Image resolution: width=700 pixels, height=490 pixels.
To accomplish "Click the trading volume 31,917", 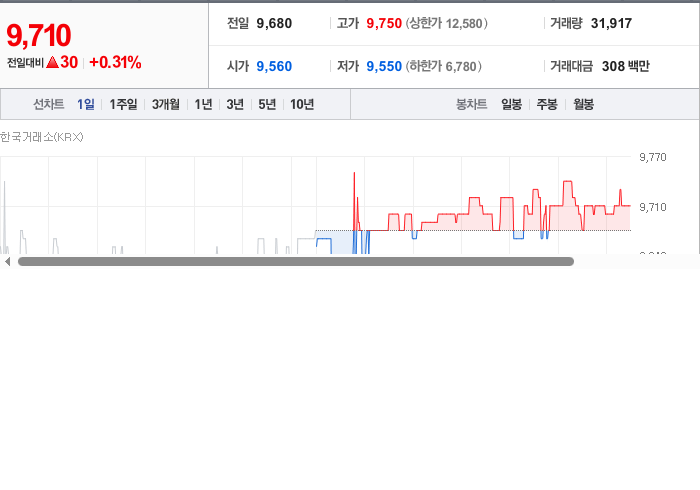I will tap(611, 23).
